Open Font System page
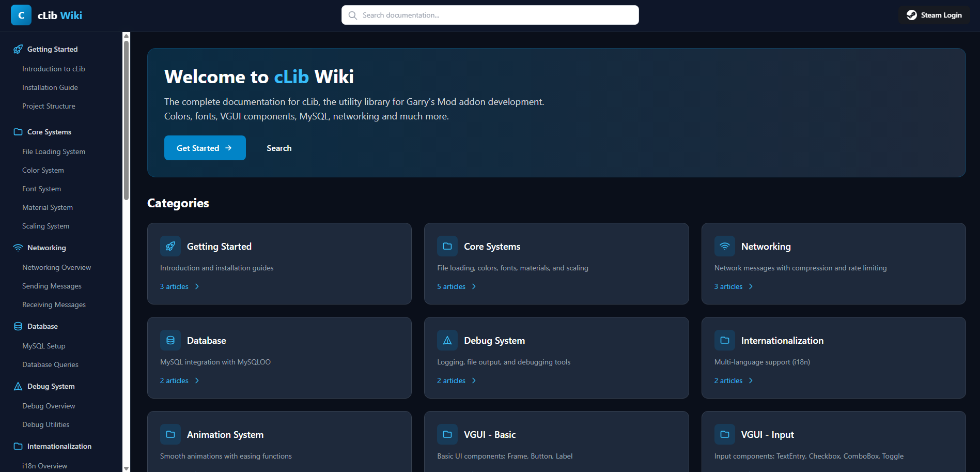Viewport: 980px width, 472px height. pos(41,189)
